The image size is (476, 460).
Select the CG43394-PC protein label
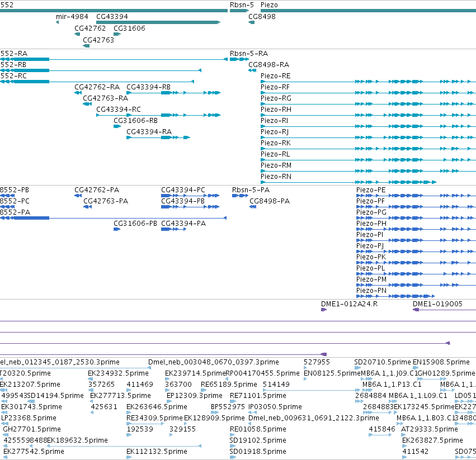[183, 190]
